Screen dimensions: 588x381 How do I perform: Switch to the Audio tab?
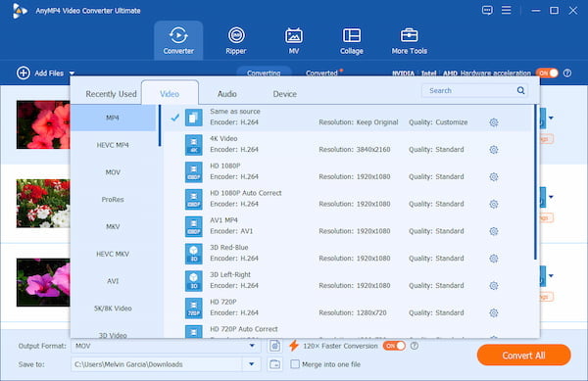[x=227, y=94]
